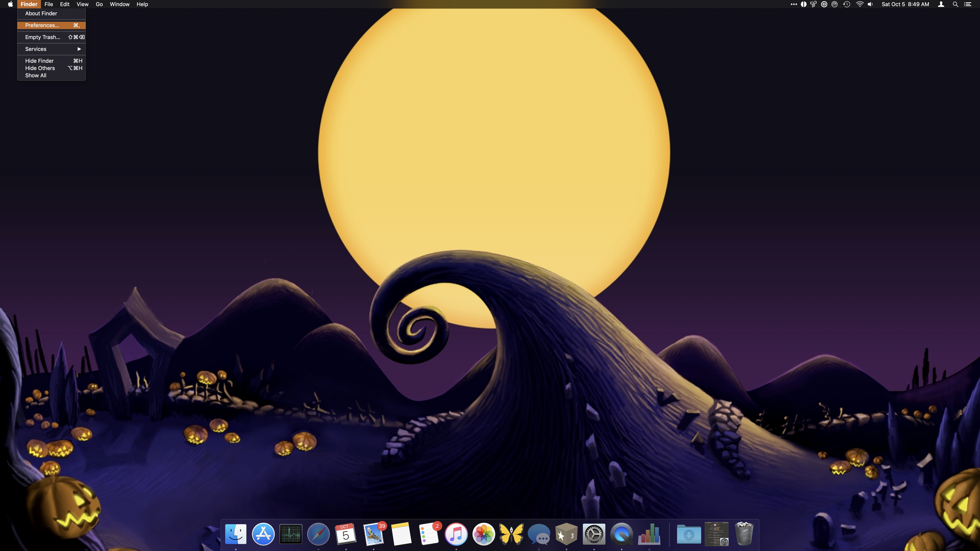
Task: Open the screenshot document in the Dock
Action: (717, 534)
